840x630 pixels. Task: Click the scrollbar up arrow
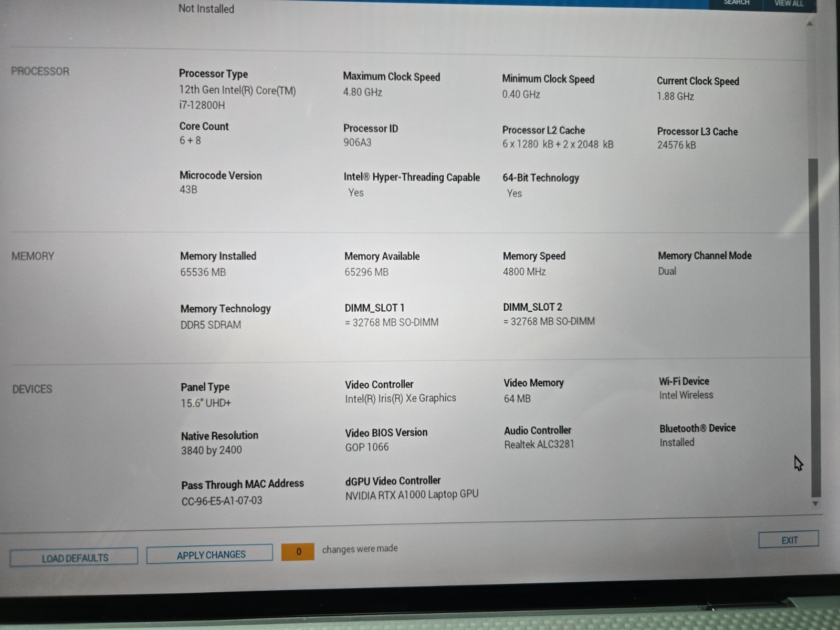810,24
